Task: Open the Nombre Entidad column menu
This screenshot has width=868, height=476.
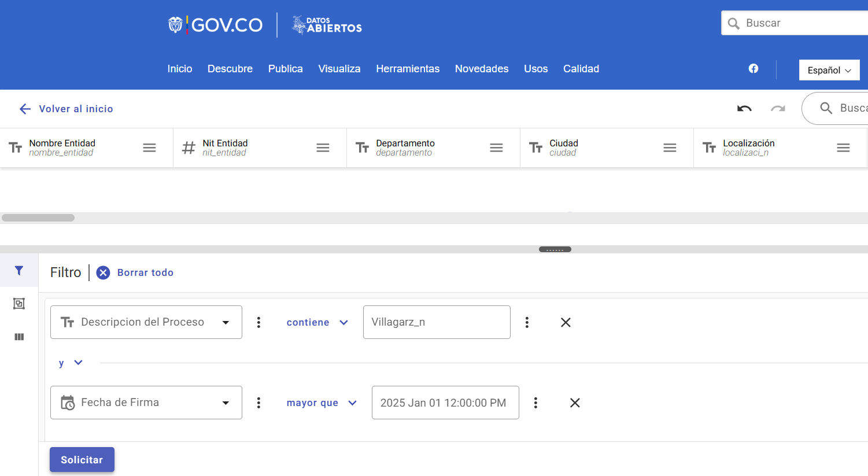Action: [149, 148]
